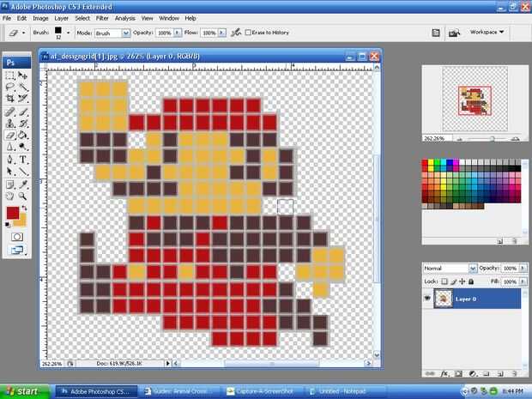The image size is (532, 399).
Task: Select the Zoom tool
Action: click(22, 196)
